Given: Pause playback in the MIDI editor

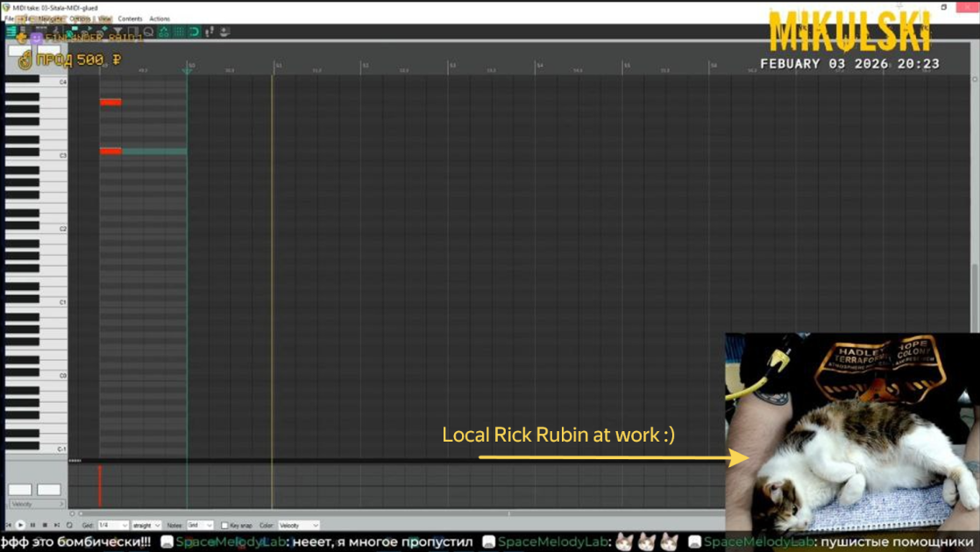Looking at the screenshot, I should coord(32,525).
